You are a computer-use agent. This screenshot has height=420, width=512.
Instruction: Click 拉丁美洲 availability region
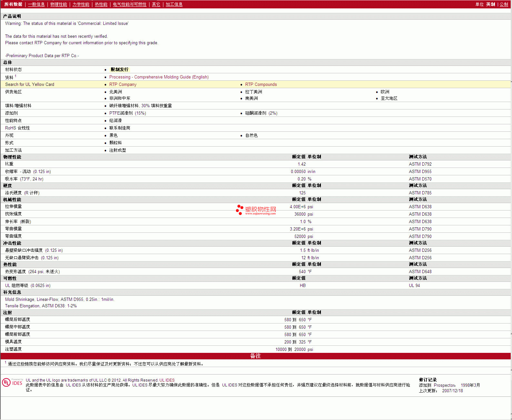coord(254,92)
